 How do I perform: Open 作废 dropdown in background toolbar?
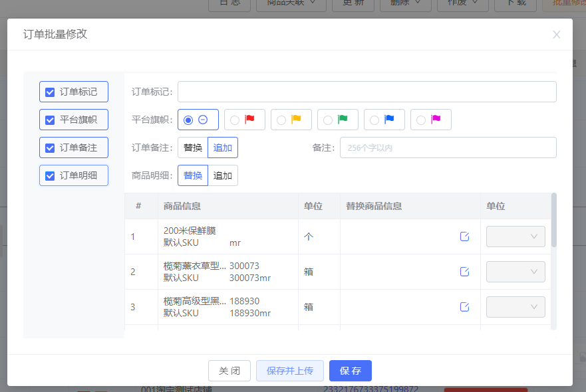tap(463, 5)
